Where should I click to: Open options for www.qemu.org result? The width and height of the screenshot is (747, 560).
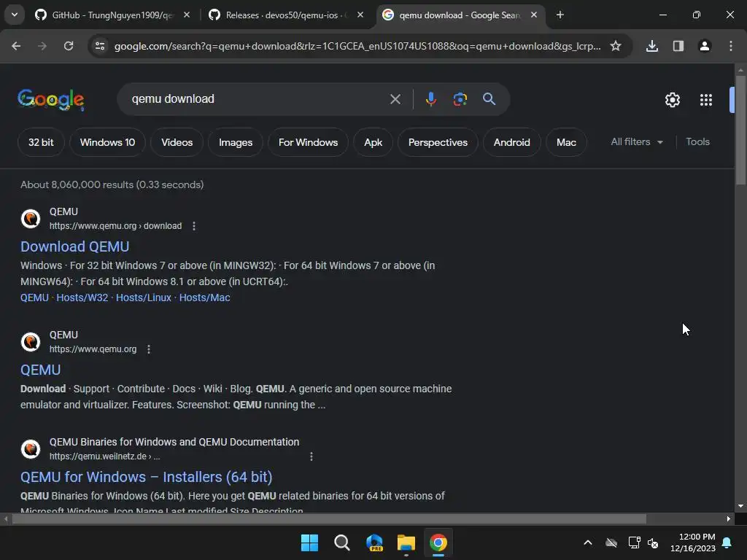point(149,349)
